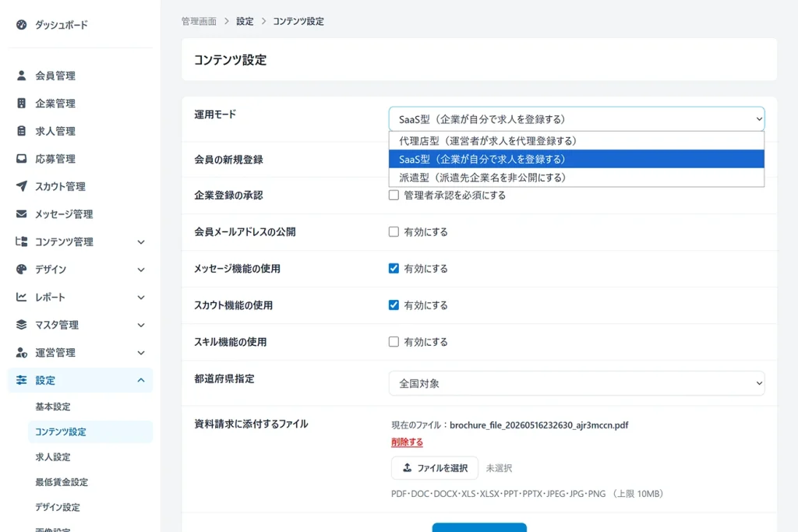Click the 未選択 file status text
The image size is (798, 532).
tap(499, 468)
